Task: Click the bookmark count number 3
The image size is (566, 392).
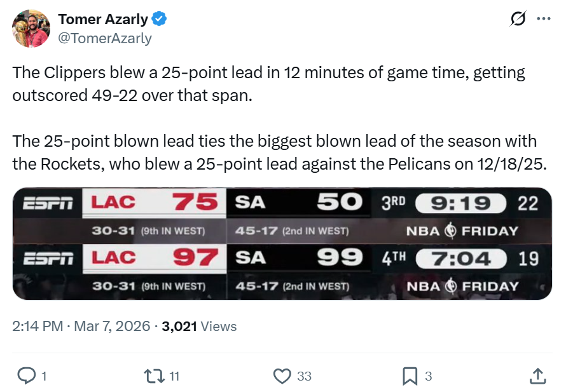Action: [x=429, y=376]
